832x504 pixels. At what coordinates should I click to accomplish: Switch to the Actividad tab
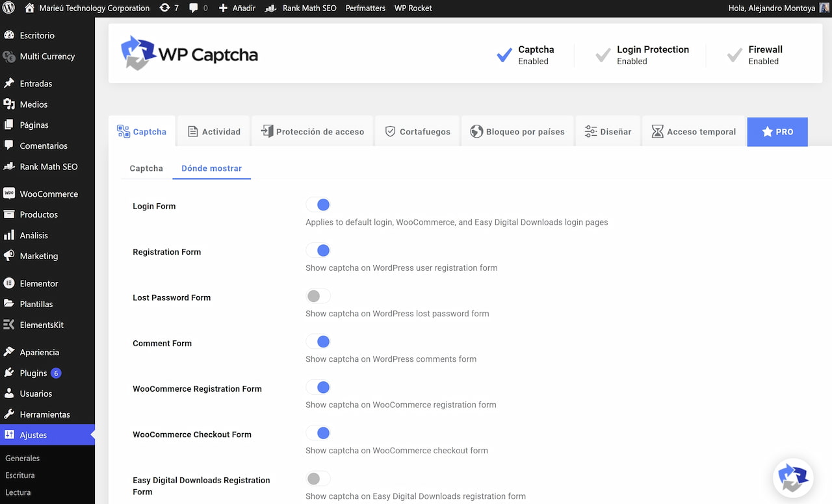pos(213,131)
